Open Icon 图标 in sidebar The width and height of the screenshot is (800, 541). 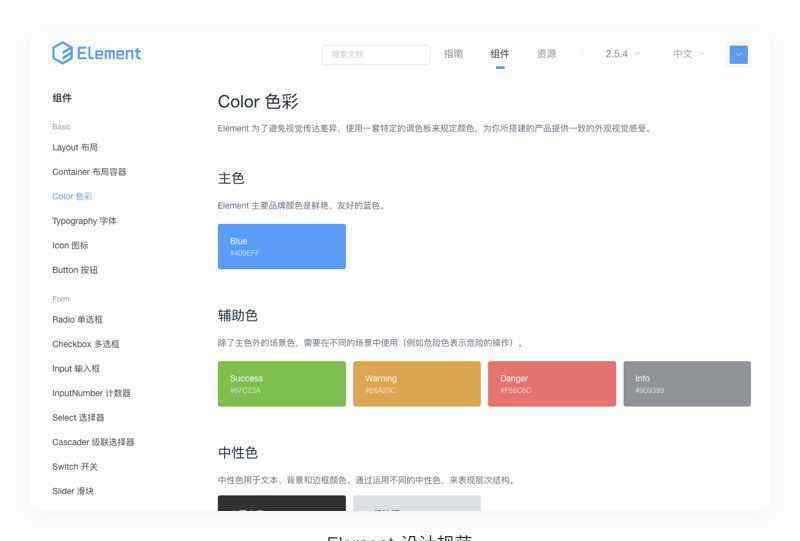coord(70,245)
